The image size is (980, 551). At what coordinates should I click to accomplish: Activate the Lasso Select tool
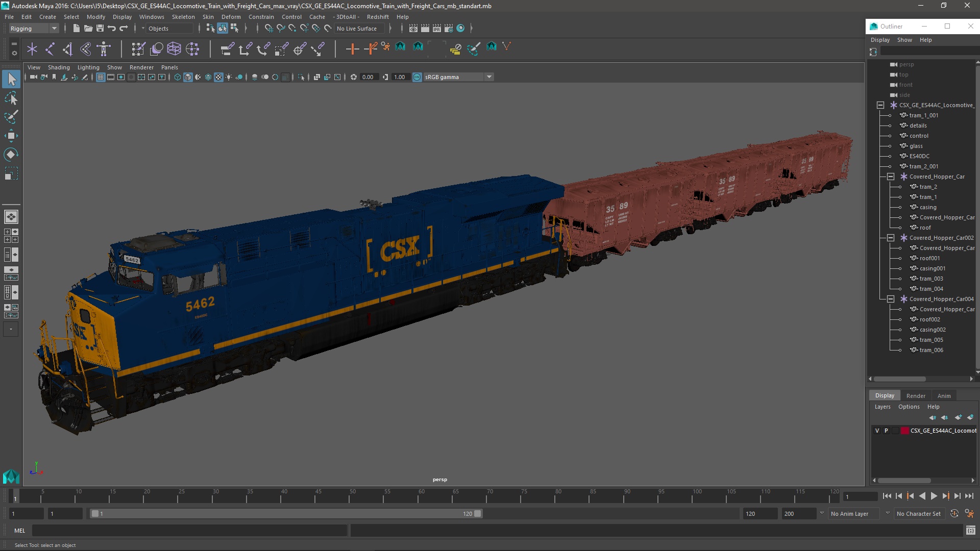coord(11,98)
